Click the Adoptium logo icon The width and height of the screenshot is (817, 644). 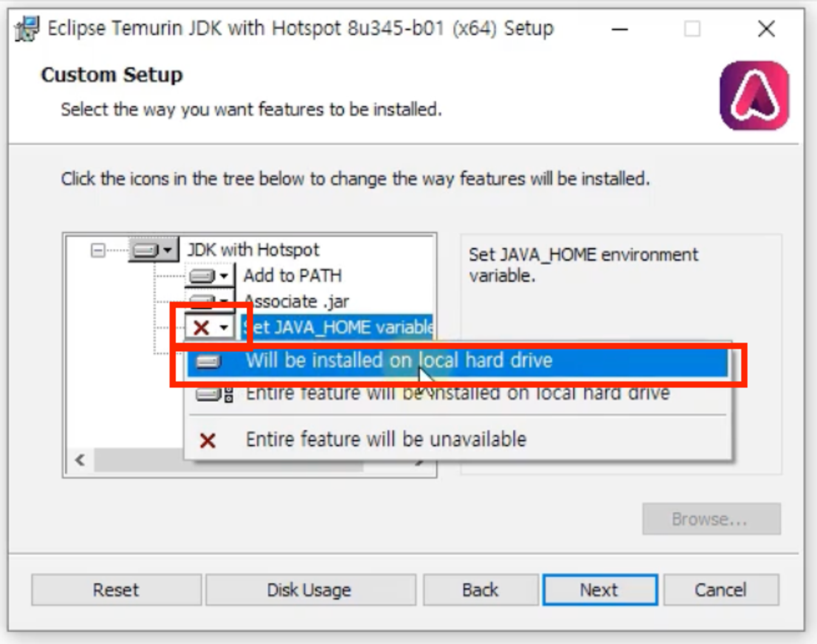tap(754, 96)
